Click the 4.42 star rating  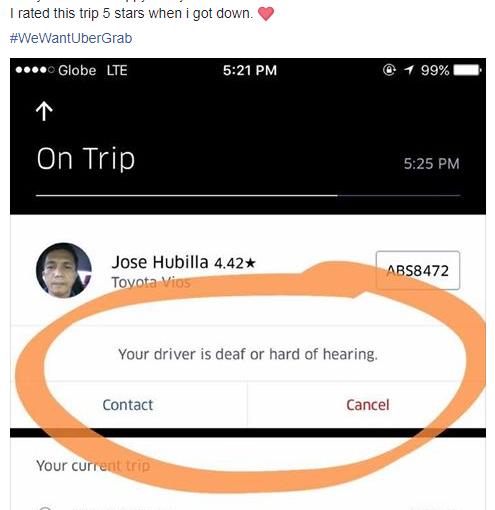235,263
